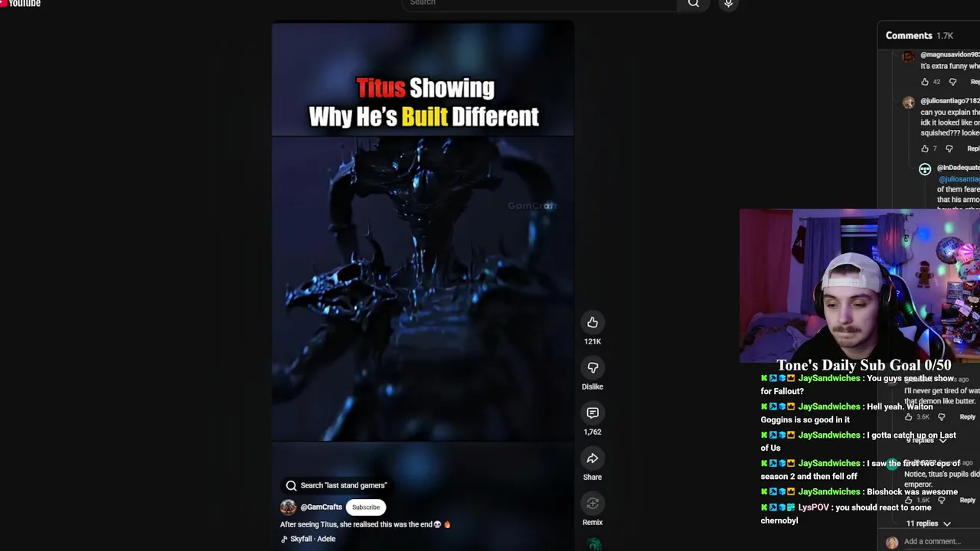Click the @juliosantiago mention link in reply
The height and width of the screenshot is (551, 980).
point(959,179)
